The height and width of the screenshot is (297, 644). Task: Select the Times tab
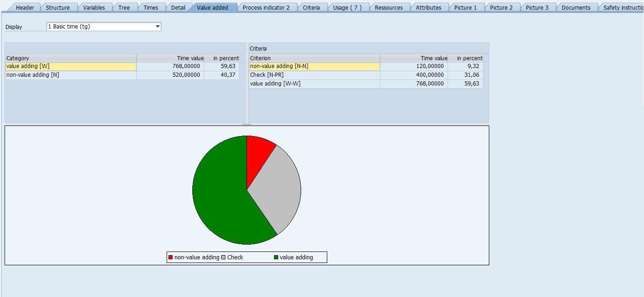coord(151,7)
